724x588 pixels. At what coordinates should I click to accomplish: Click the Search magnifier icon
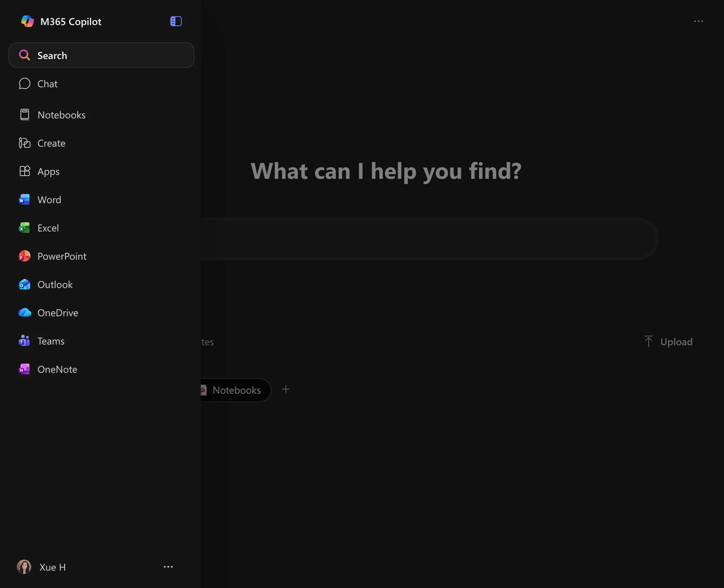(x=24, y=55)
